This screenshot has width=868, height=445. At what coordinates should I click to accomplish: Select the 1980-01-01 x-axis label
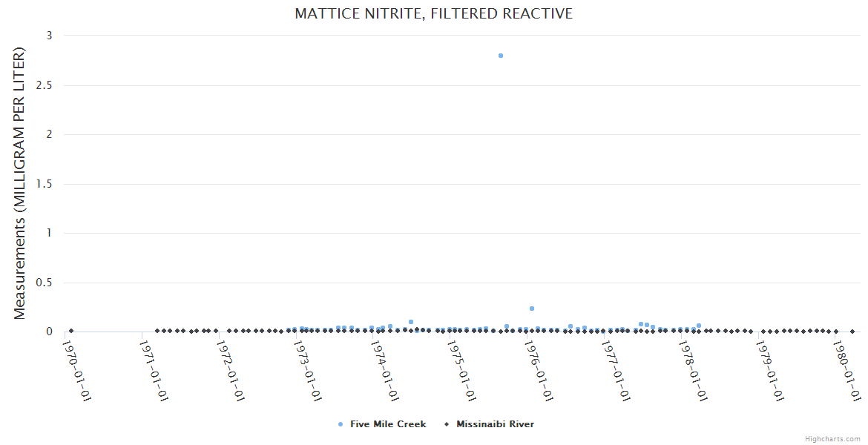coord(845,373)
